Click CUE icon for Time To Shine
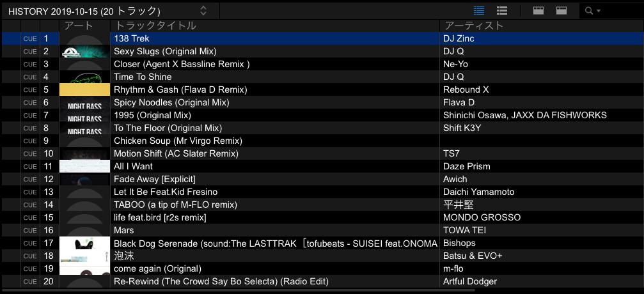The image size is (644, 294). pos(30,77)
